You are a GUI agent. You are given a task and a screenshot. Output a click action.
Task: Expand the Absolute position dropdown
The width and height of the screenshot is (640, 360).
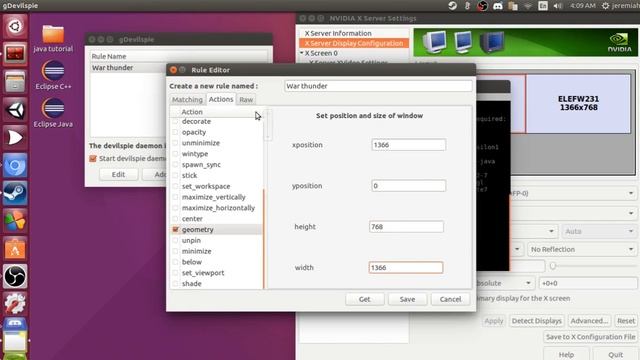point(505,283)
